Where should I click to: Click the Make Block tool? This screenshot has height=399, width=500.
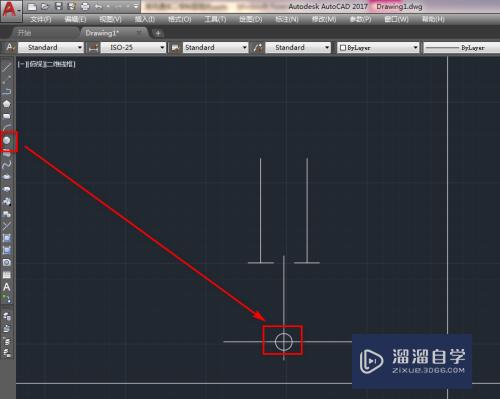pos(7,214)
